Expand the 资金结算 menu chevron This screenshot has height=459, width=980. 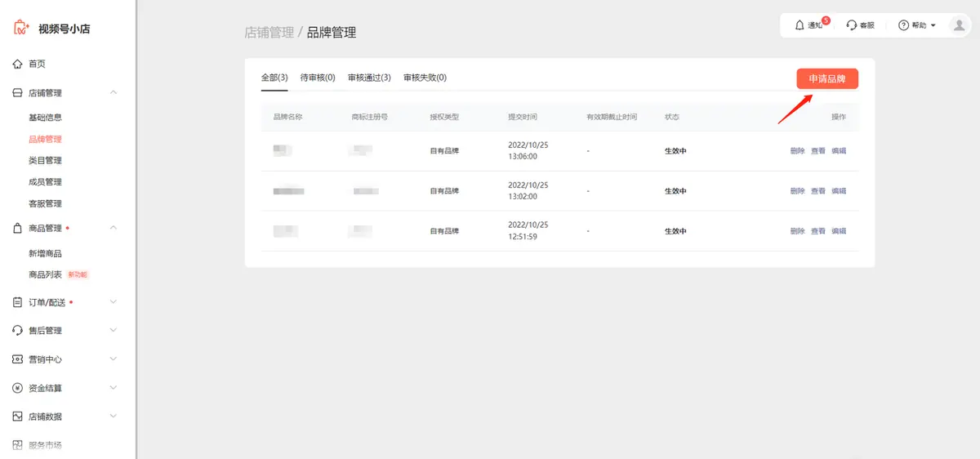point(114,387)
